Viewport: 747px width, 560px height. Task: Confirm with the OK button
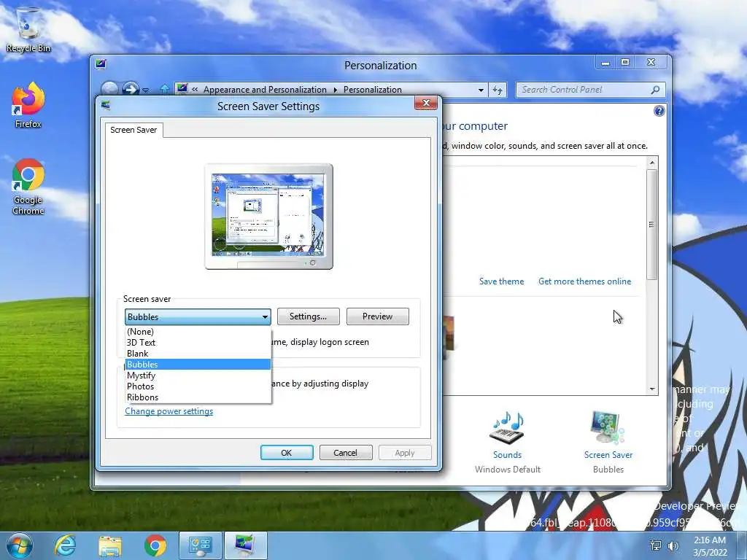pyautogui.click(x=286, y=452)
